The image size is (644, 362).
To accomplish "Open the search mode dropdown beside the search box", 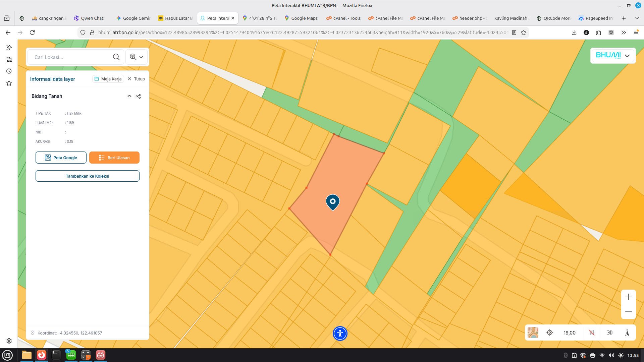I will pos(137,57).
